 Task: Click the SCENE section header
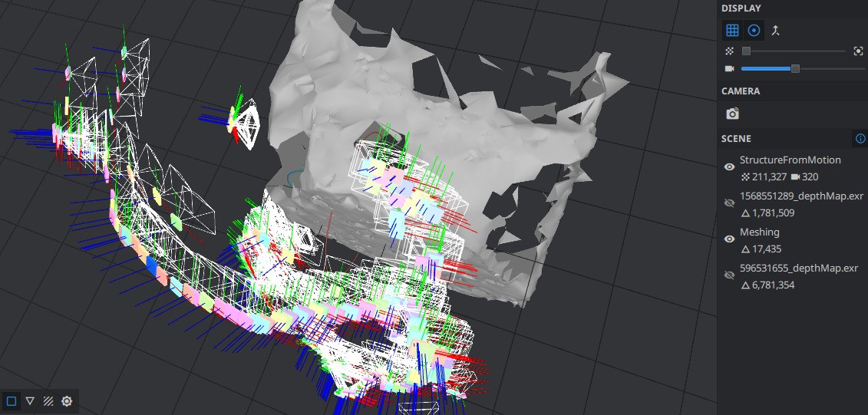pyautogui.click(x=736, y=138)
